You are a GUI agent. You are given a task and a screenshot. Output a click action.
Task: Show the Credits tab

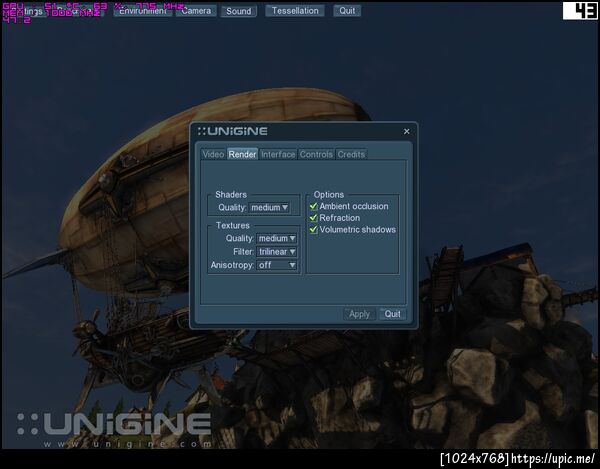tap(351, 154)
